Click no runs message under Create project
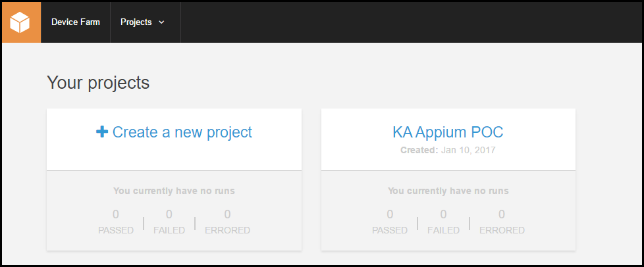The width and height of the screenshot is (644, 267). tap(174, 191)
